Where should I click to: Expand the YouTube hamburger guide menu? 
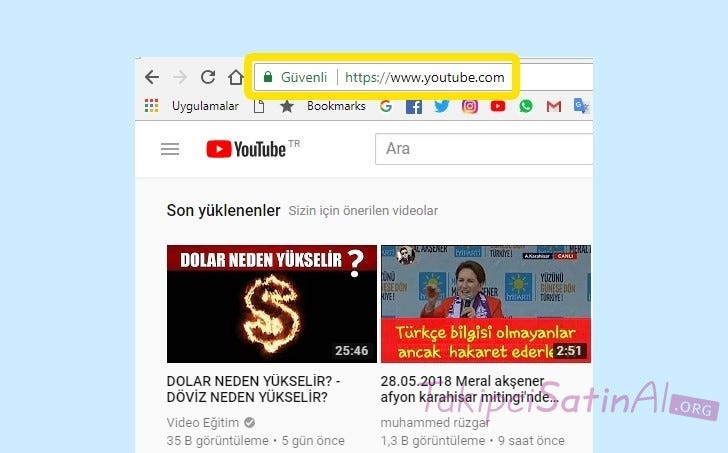[x=170, y=149]
